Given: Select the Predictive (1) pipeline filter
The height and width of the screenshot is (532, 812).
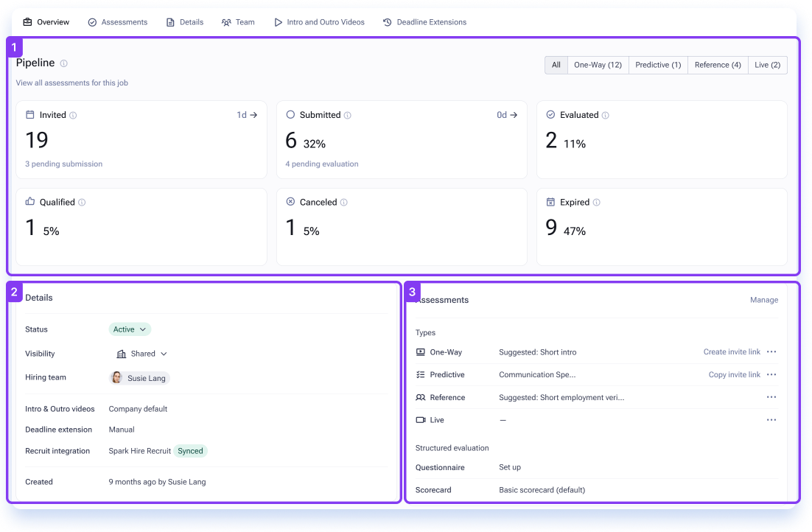Looking at the screenshot, I should coord(658,65).
